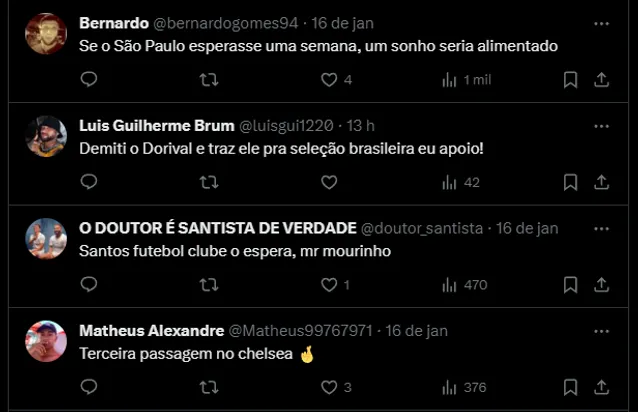This screenshot has width=638, height=412.
Task: Open more options on doutor_santista tweet
Action: (x=601, y=228)
